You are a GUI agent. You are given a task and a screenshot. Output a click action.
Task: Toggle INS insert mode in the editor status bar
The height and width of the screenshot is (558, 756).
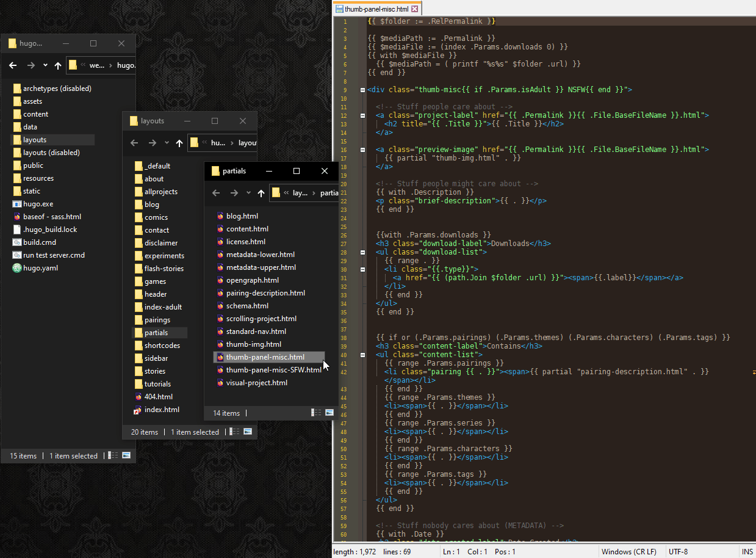coord(747,552)
